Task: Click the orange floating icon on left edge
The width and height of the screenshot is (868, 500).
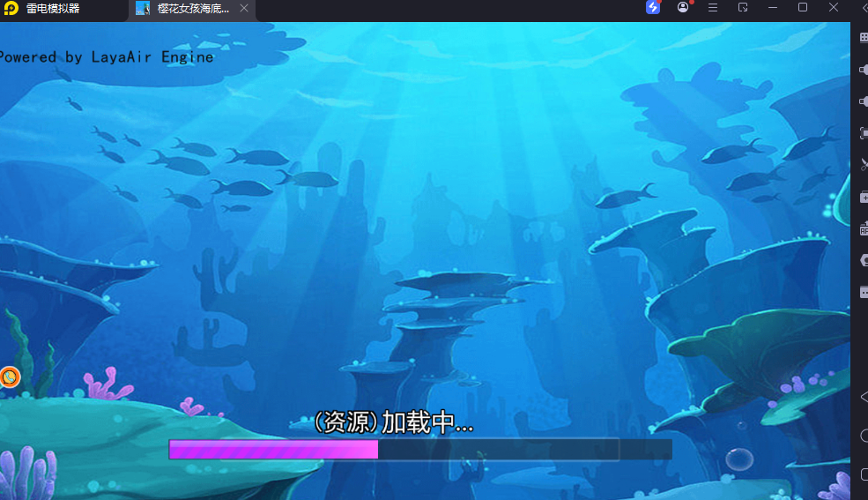Action: [x=9, y=377]
